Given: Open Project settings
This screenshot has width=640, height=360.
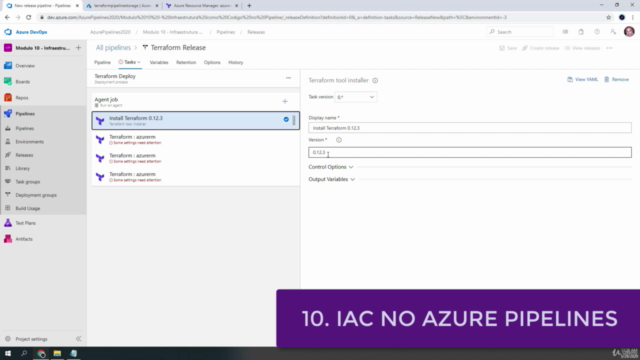Looking at the screenshot, I should 31,339.
